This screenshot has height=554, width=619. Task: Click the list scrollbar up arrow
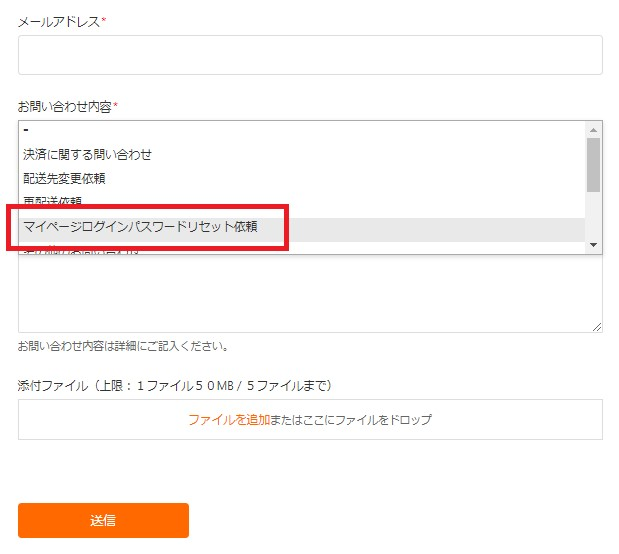click(x=593, y=130)
